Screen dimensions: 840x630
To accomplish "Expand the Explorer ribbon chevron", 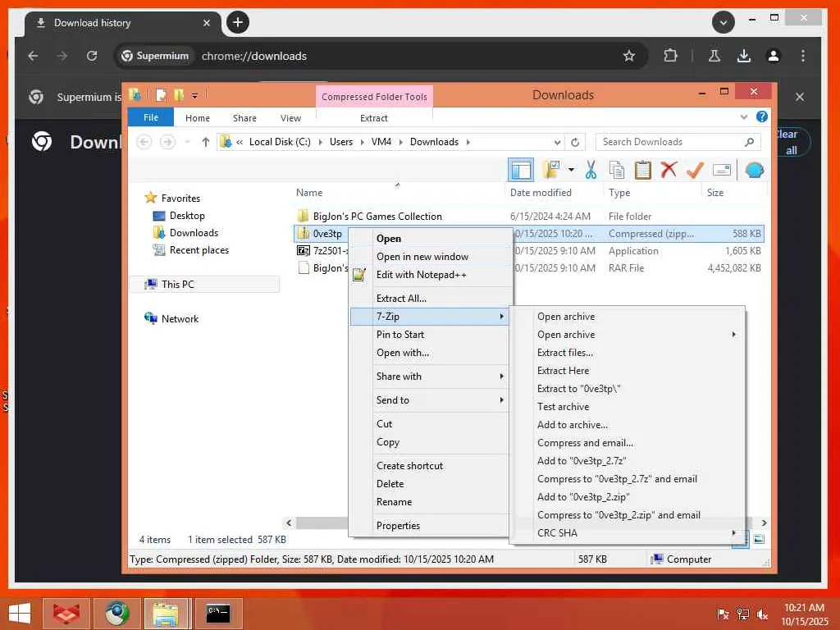I will click(743, 116).
